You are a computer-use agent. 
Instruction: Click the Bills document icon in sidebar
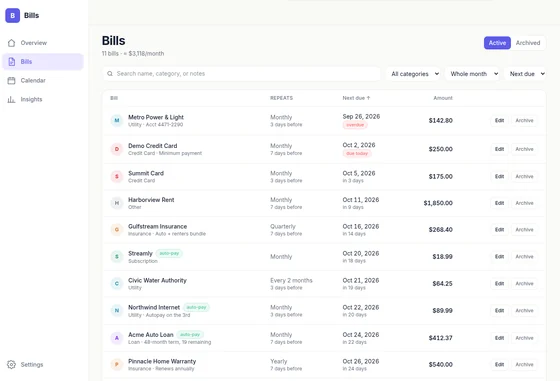11,61
